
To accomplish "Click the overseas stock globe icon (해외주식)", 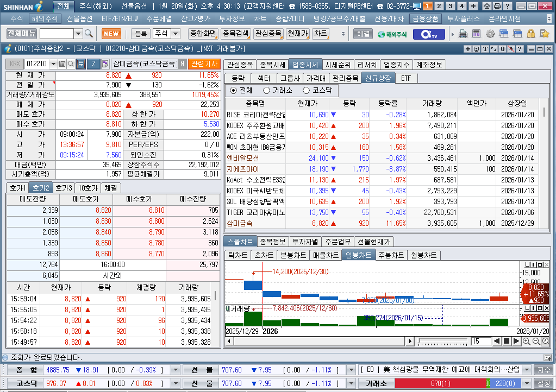I will click(392, 34).
